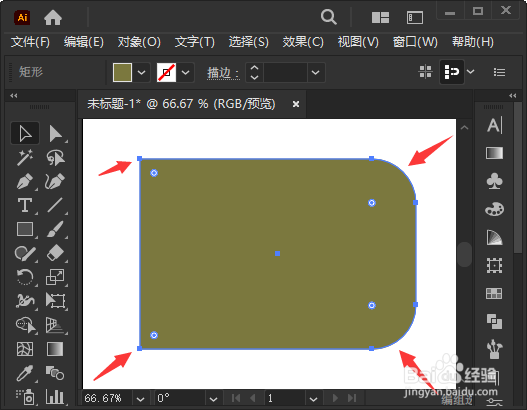The image size is (527, 410).
Task: Click the stroke color swatch (none)
Action: click(x=166, y=72)
